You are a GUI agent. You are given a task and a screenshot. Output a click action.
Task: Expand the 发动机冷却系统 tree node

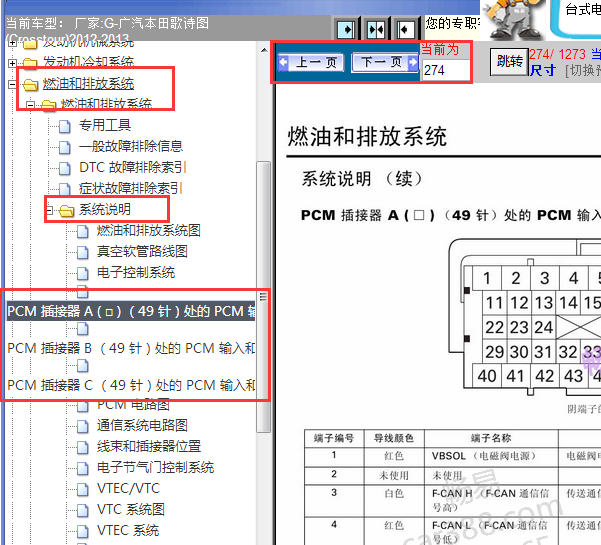coord(12,63)
